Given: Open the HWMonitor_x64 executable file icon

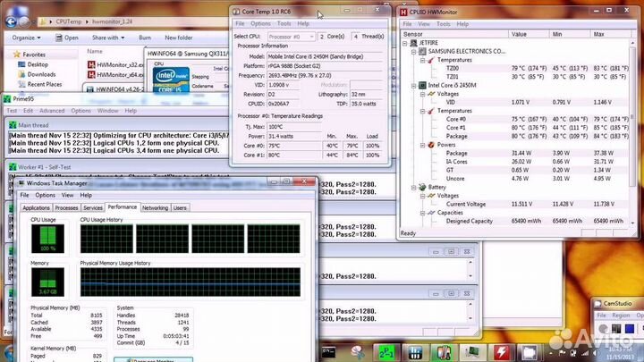Looking at the screenshot, I should pos(92,76).
